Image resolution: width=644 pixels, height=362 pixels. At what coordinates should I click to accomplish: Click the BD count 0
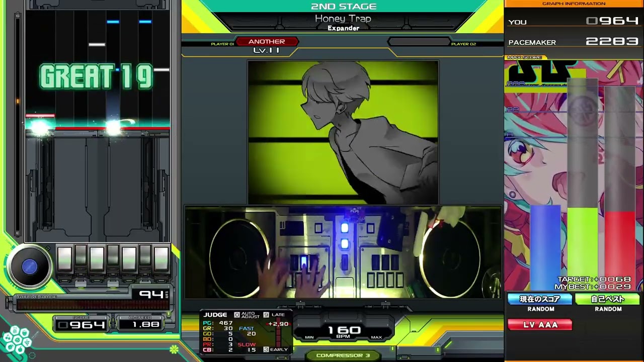pyautogui.click(x=230, y=339)
